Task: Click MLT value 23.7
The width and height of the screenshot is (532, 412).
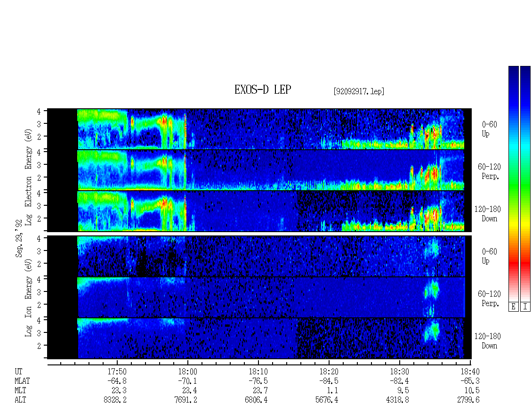Action: coord(260,391)
